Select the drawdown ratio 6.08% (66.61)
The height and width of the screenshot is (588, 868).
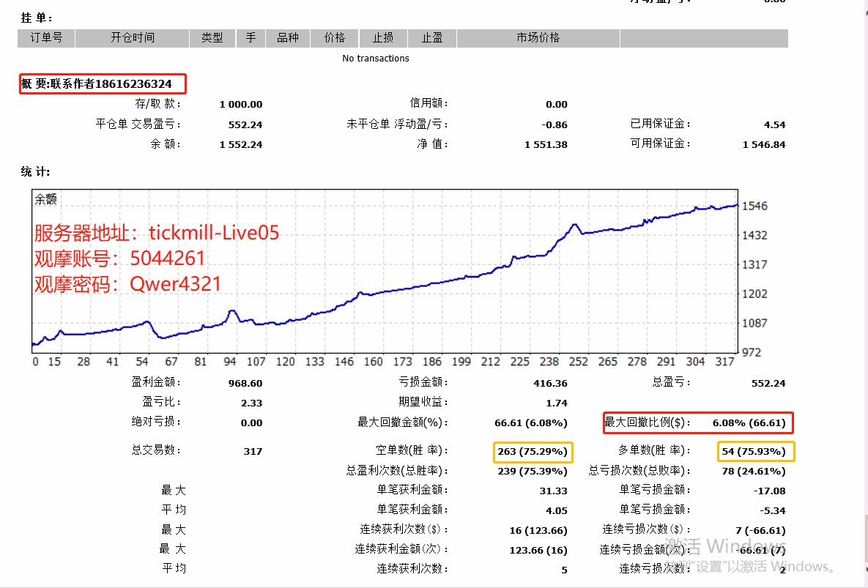749,423
